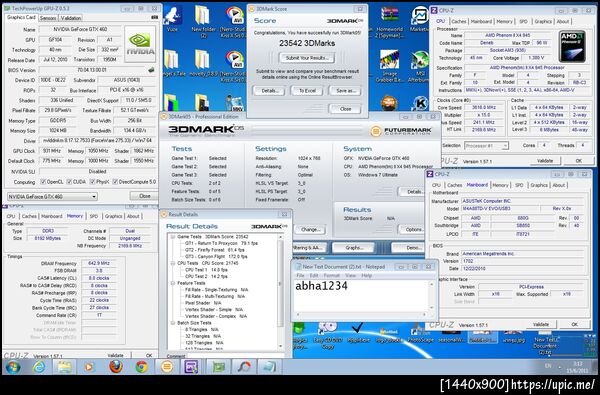Click the Options button under 3DMark Results
The width and height of the screenshot is (600, 395).
coord(412,229)
